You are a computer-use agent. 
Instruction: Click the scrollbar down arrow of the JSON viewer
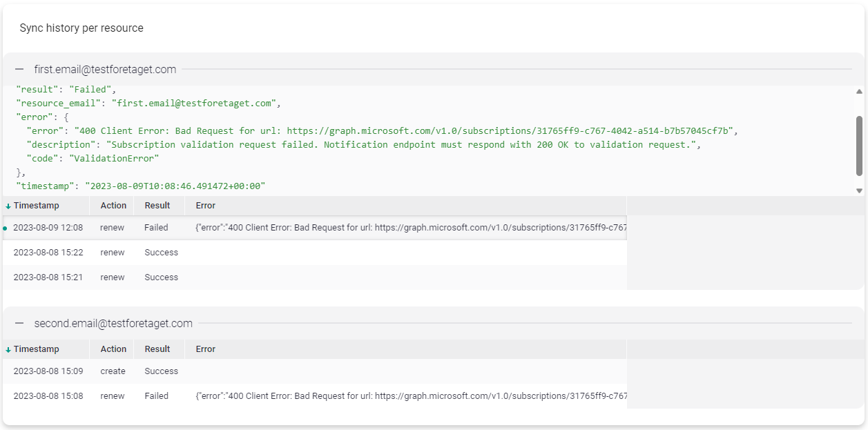858,190
